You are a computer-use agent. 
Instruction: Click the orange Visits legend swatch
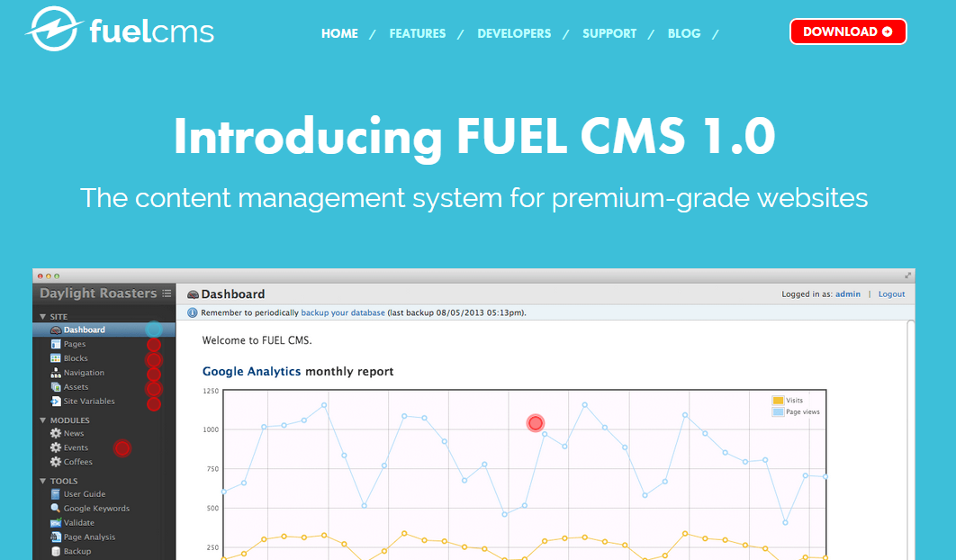coord(778,400)
